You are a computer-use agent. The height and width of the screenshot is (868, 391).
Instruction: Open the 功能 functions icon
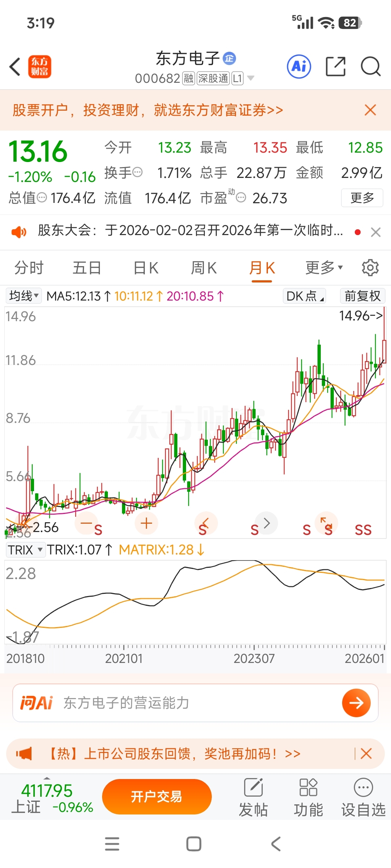[x=308, y=798]
